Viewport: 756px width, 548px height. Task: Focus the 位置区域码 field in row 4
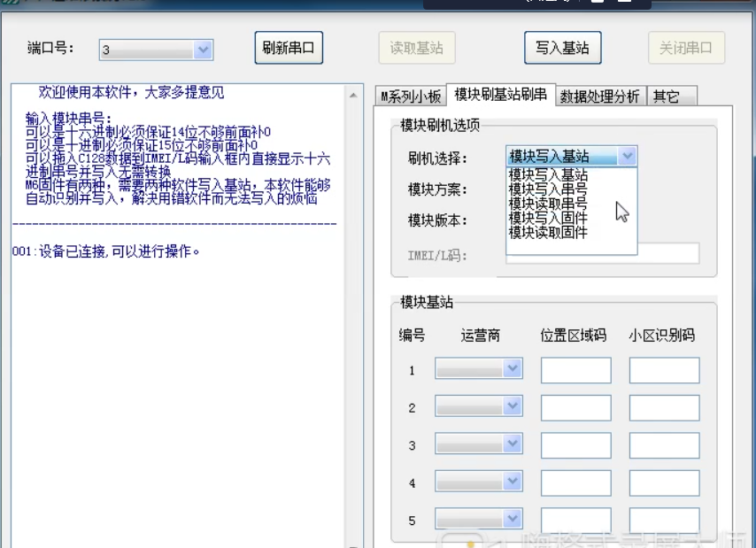(576, 483)
